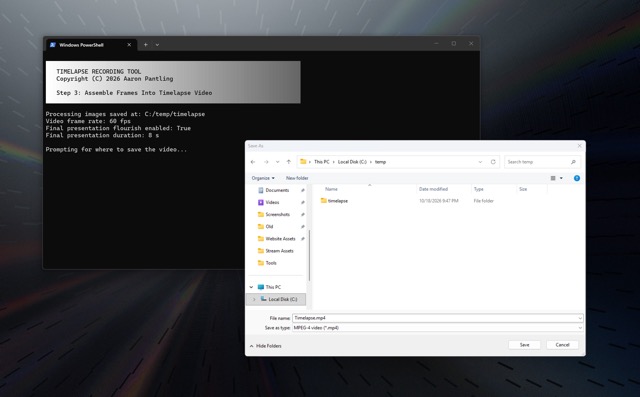Click the search magnifier icon
This screenshot has height=397, width=640.
[573, 162]
